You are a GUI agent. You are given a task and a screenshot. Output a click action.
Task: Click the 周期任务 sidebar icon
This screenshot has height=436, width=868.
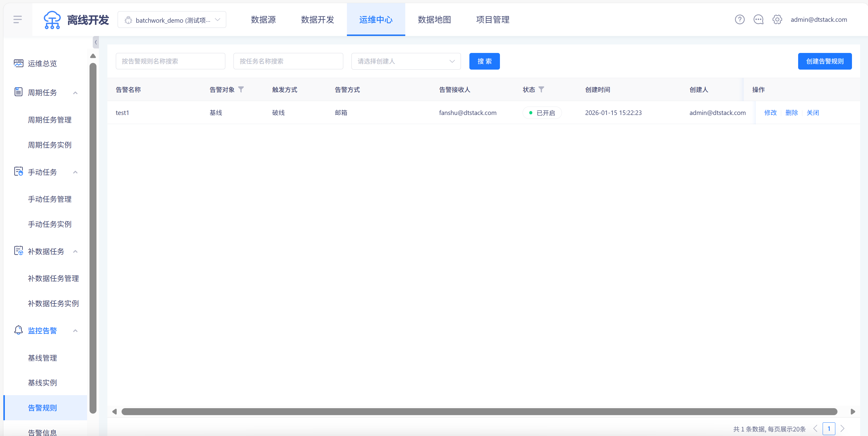(x=18, y=92)
